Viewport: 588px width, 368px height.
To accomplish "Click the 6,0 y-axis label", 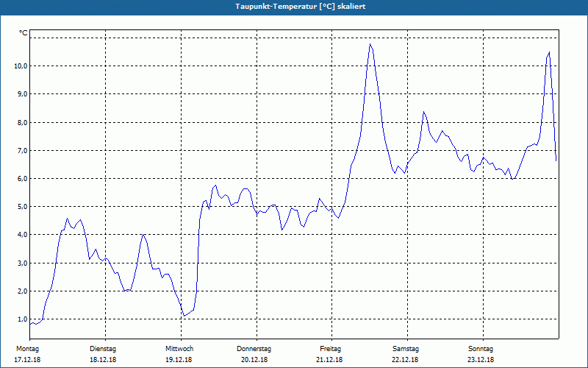I will coord(22,178).
